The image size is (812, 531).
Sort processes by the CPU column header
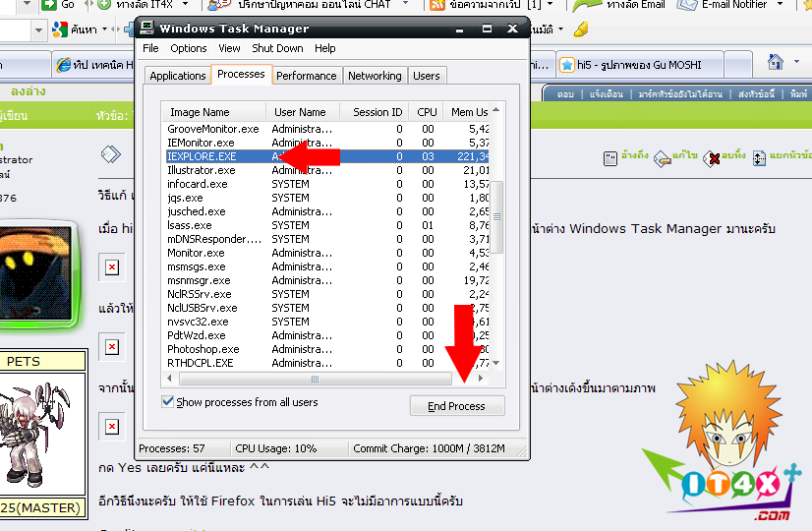(427, 112)
